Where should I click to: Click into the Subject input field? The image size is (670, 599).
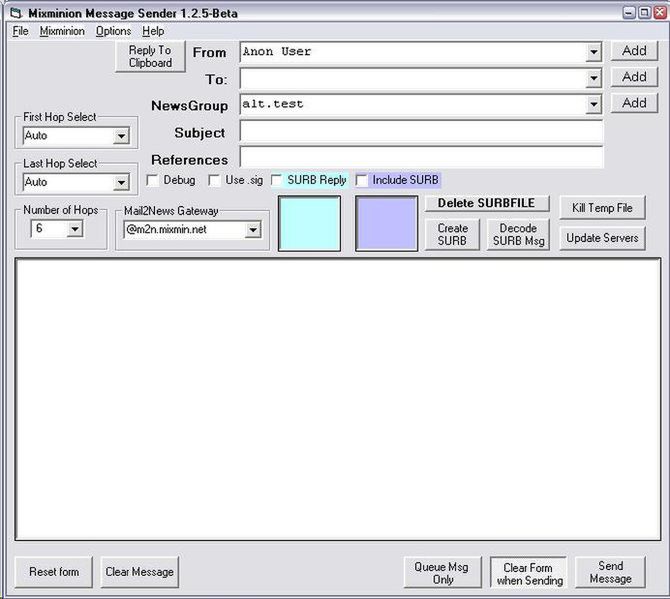tap(421, 132)
